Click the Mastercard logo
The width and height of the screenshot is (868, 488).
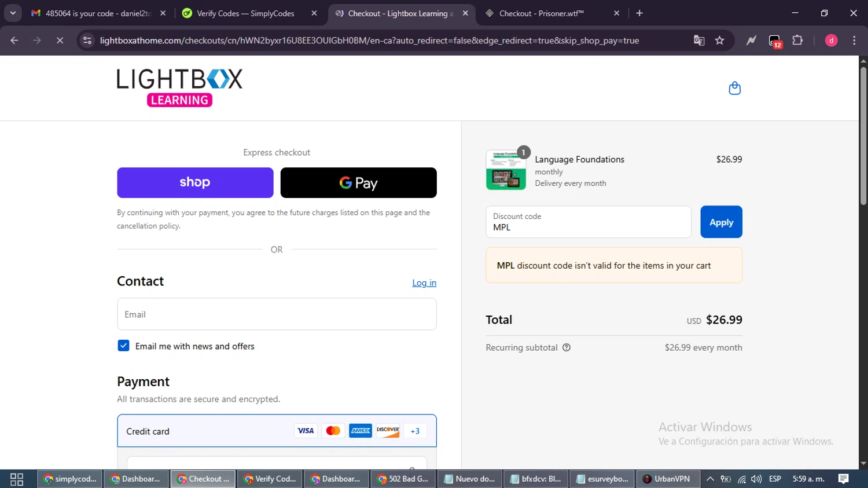click(x=333, y=431)
